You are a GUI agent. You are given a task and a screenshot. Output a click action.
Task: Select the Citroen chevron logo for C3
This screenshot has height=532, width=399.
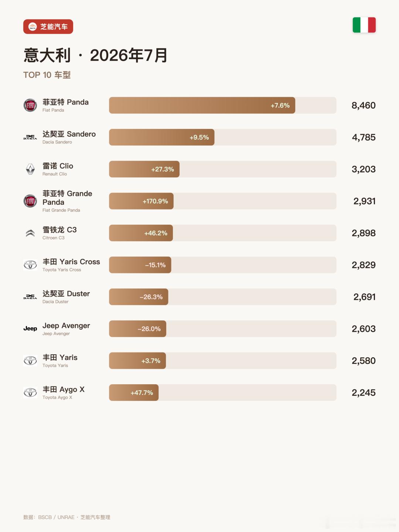[x=30, y=233]
